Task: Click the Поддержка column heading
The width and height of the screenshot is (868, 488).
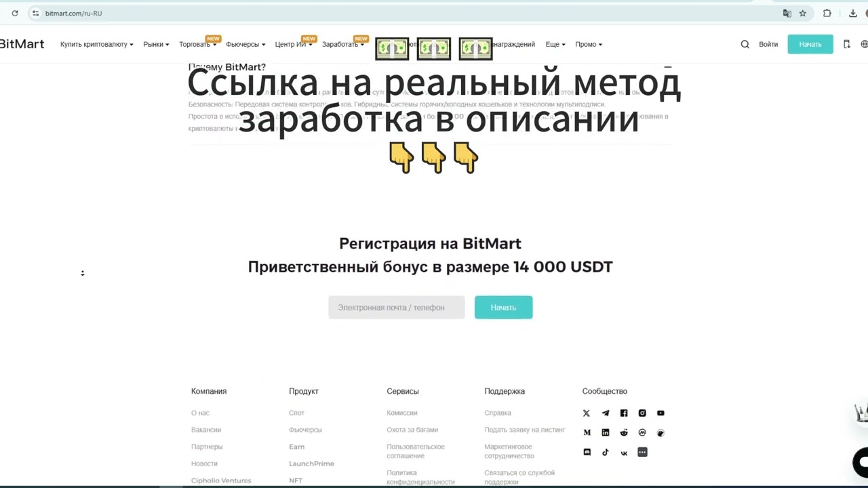Action: click(x=505, y=391)
